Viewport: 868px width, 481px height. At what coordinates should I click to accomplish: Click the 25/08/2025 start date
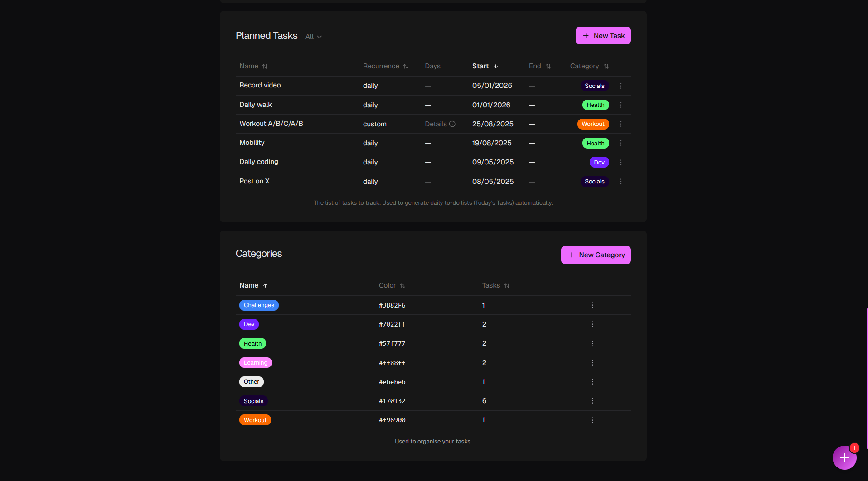click(x=493, y=124)
